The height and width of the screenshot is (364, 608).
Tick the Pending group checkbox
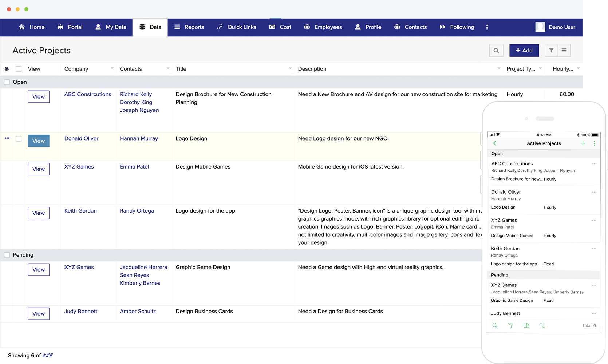click(7, 255)
